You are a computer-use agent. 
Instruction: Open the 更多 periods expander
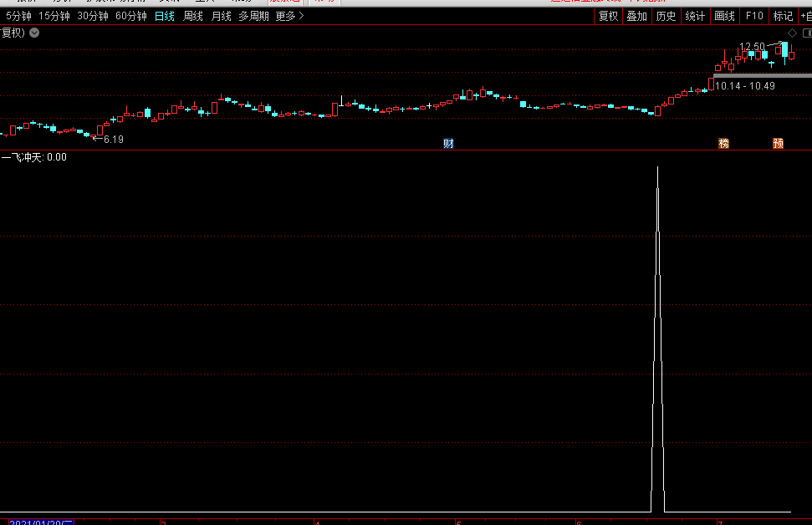pyautogui.click(x=289, y=16)
